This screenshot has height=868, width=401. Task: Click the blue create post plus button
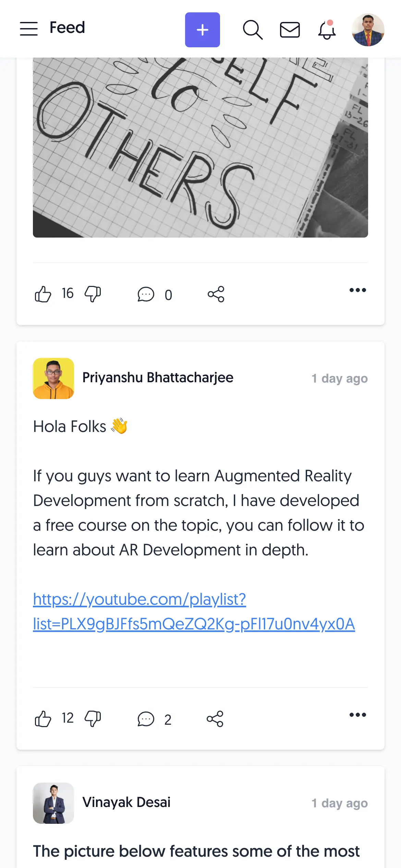202,30
